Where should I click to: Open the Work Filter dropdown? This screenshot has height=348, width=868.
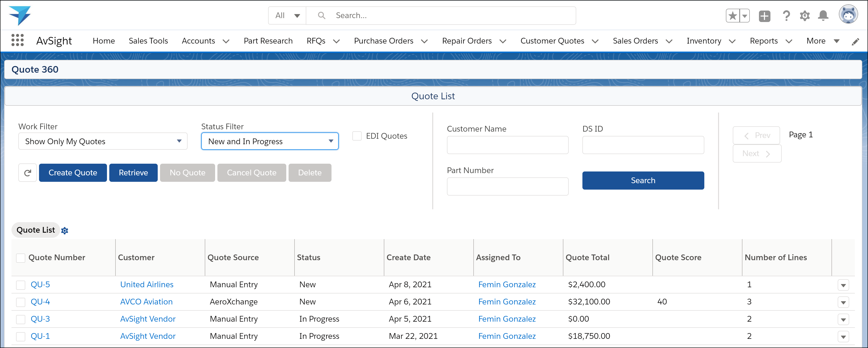point(103,141)
